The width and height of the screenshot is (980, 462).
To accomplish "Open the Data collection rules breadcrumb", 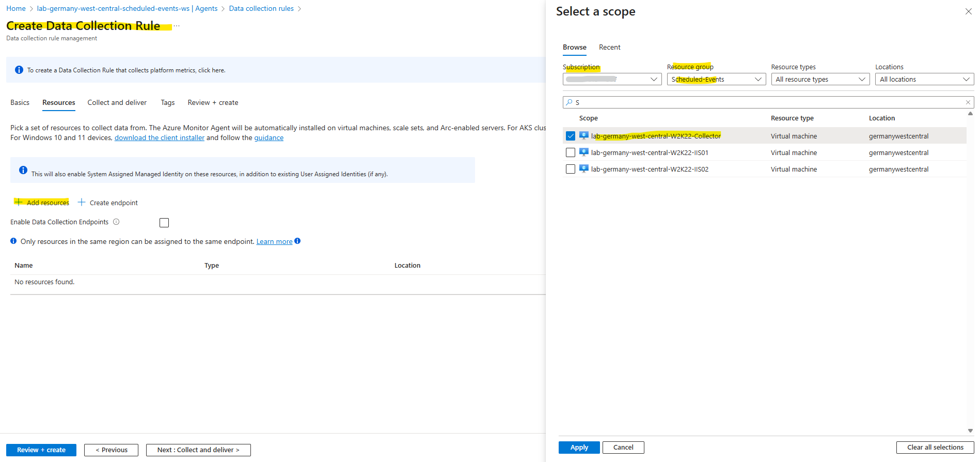I will coord(261,8).
